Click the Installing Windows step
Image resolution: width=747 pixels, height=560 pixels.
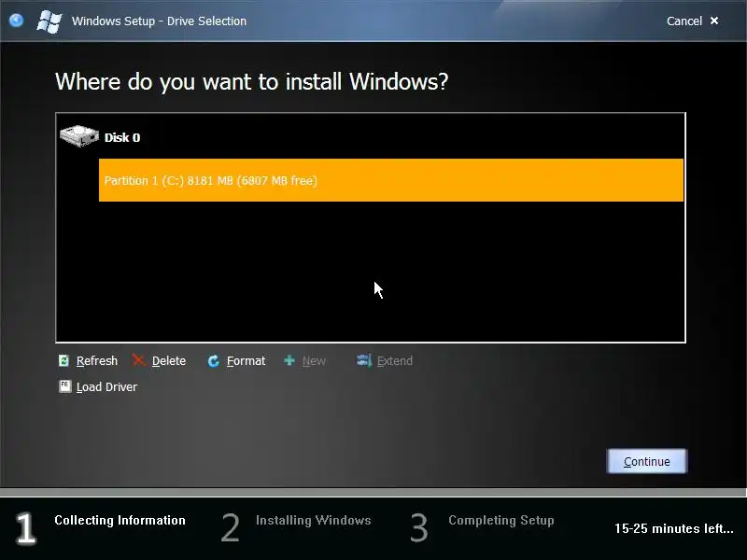pyautogui.click(x=313, y=520)
